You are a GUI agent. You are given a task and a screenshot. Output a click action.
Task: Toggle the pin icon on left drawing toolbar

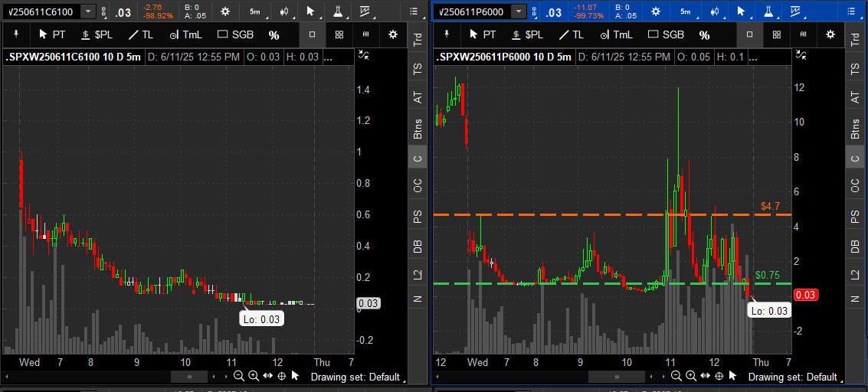coord(17,34)
